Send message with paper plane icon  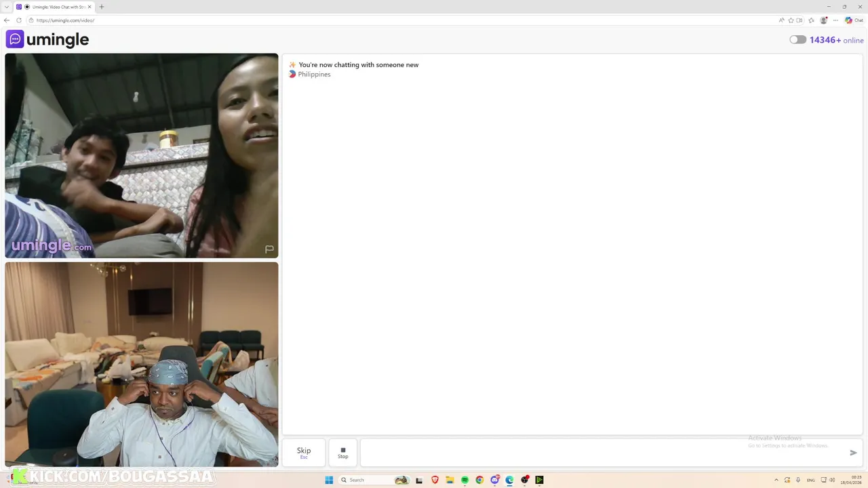point(853,453)
